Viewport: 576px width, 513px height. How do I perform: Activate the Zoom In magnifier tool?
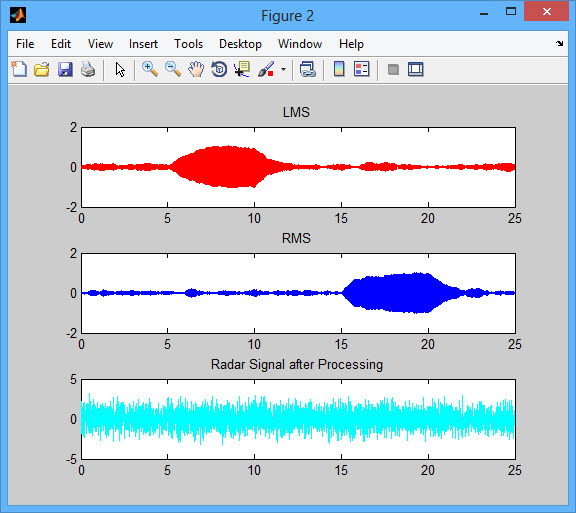point(150,69)
